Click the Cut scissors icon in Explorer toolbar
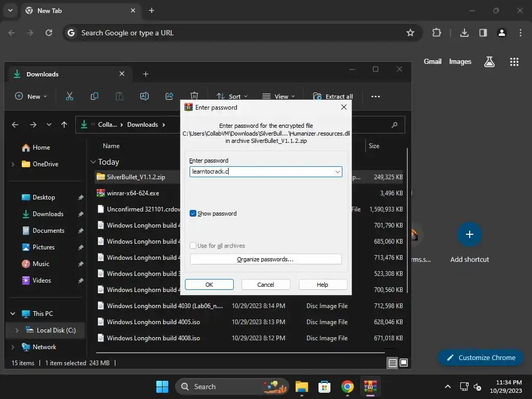Viewport: 532px width, 399px height. click(x=70, y=96)
